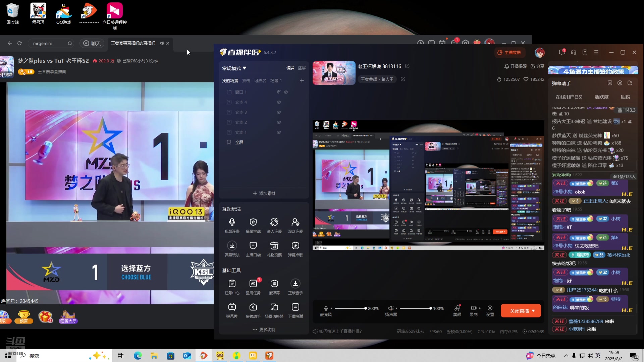Open 礼物投票 gift voting tool
This screenshot has height=362, width=644.
[x=274, y=249]
